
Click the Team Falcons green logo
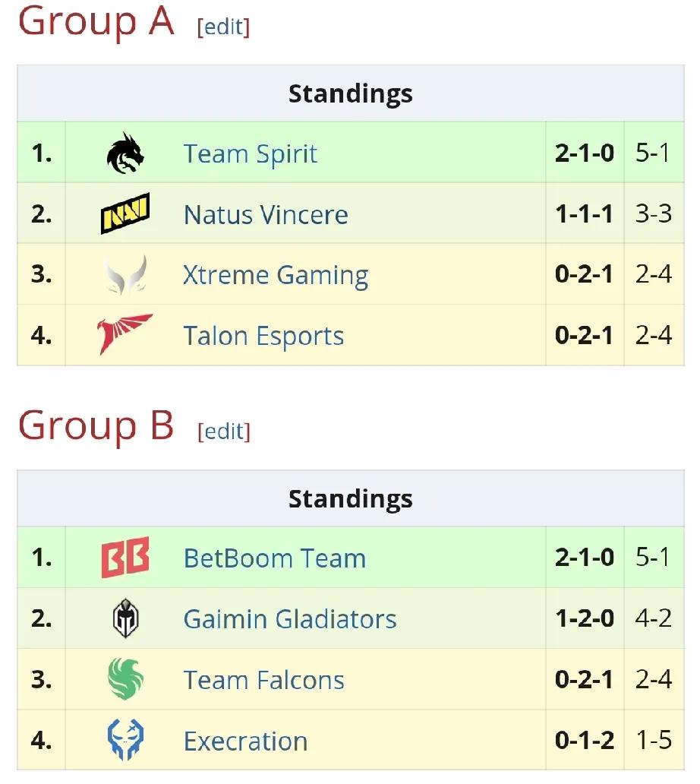coord(125,679)
